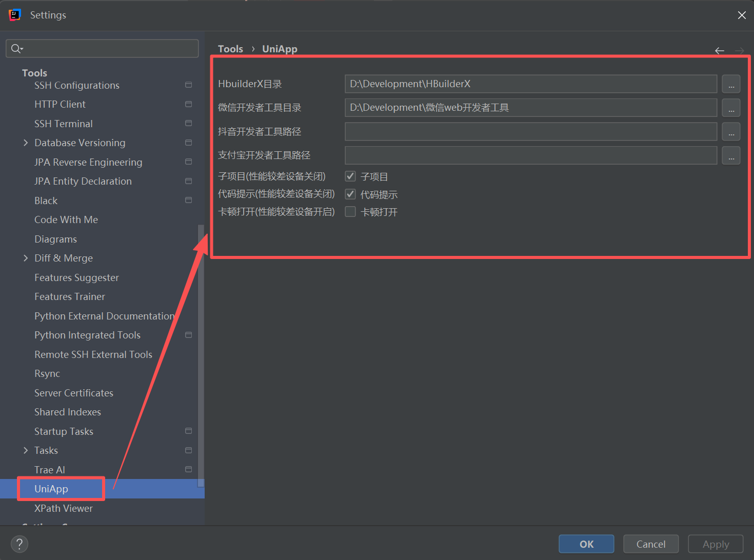
Task: Open the help question mark button
Action: [19, 544]
